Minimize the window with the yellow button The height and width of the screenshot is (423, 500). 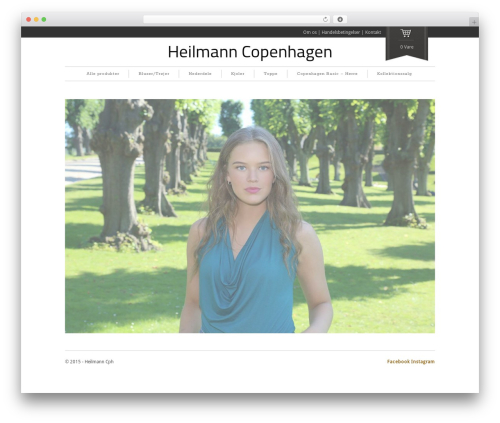point(36,19)
